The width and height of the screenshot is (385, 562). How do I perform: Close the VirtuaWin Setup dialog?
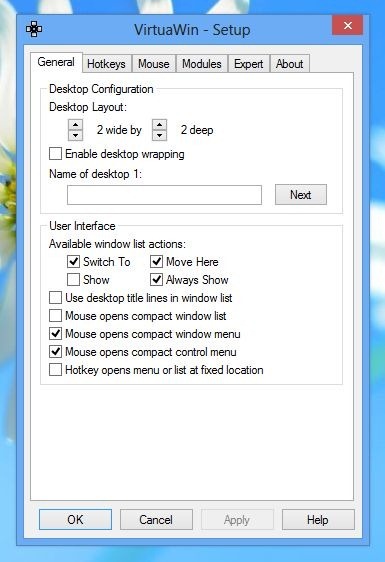(x=347, y=25)
